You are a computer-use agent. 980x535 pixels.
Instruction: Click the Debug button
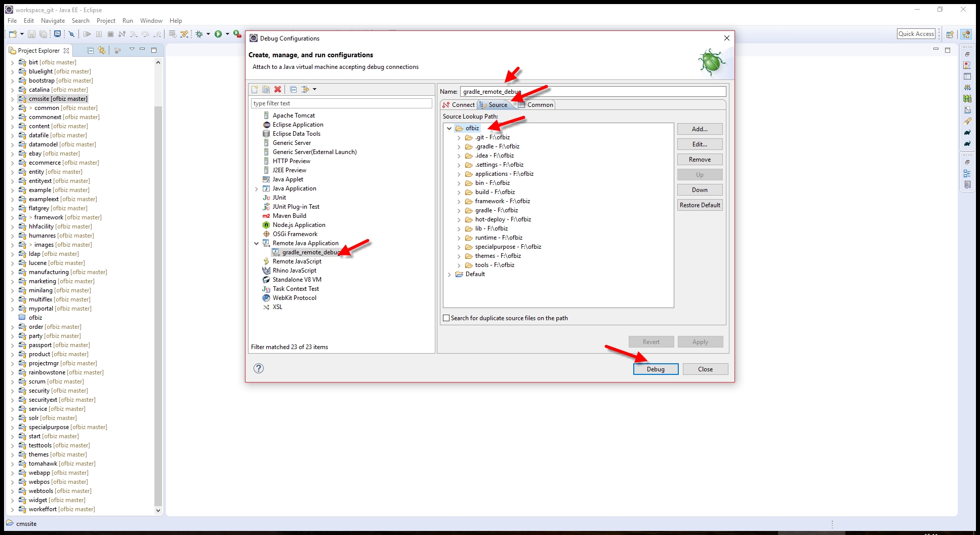click(656, 369)
